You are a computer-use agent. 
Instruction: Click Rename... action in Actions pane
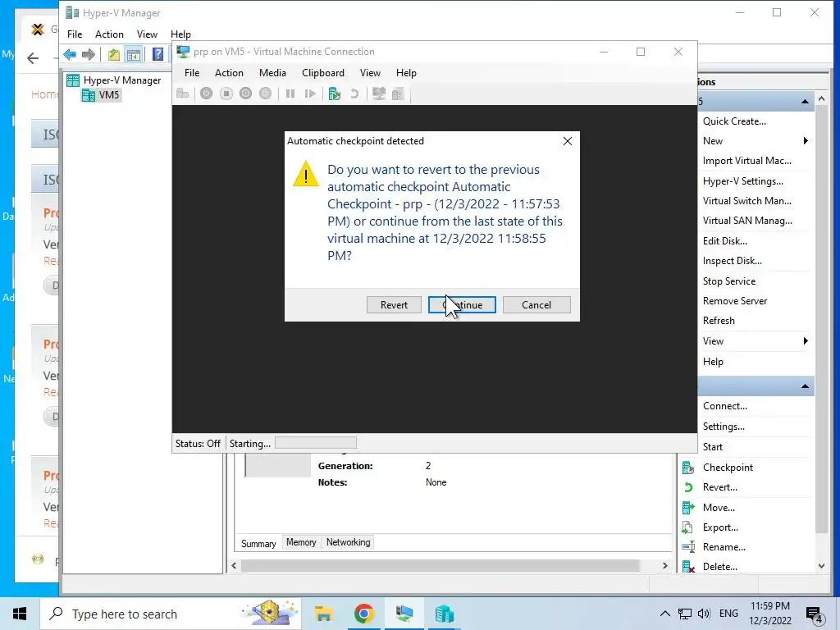point(724,547)
